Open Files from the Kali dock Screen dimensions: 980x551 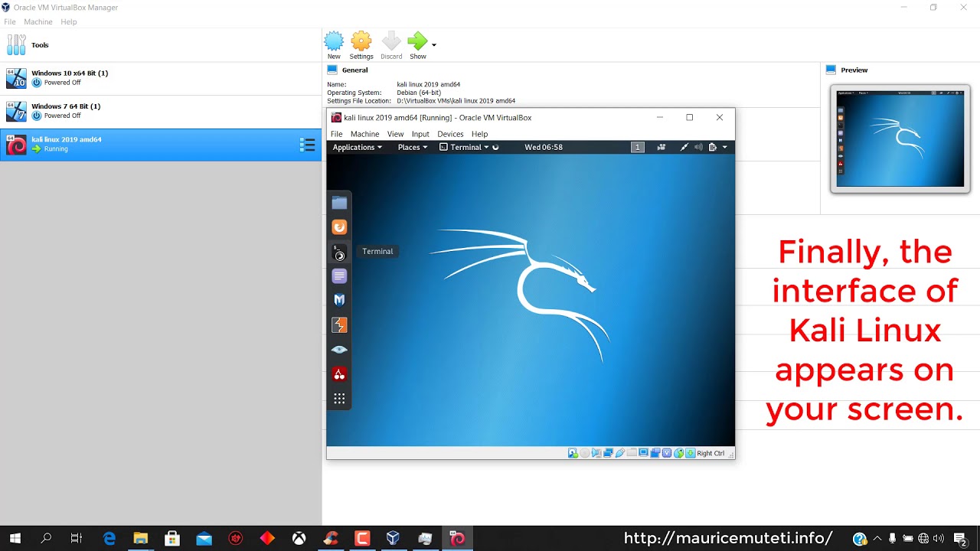339,203
